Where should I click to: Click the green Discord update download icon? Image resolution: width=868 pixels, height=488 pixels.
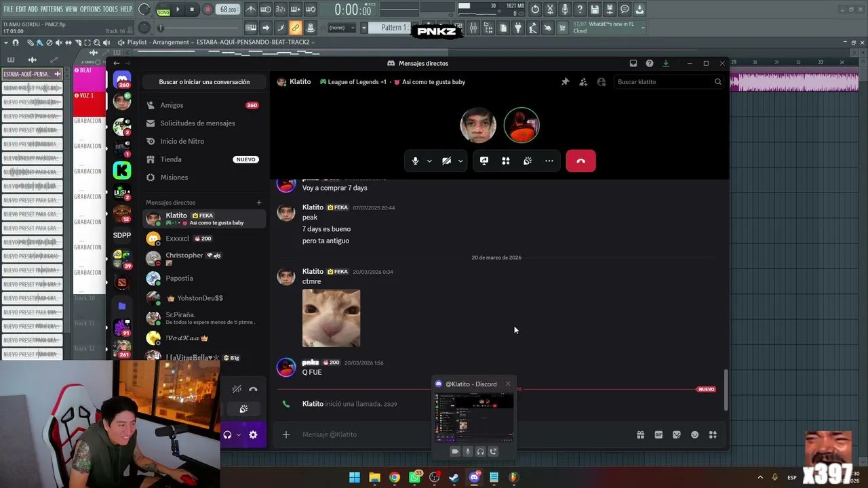(666, 63)
